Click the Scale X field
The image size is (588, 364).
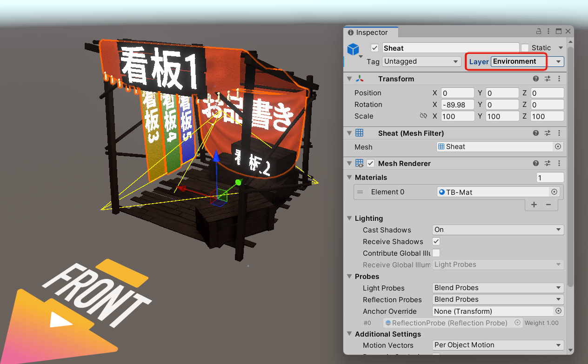tap(458, 116)
